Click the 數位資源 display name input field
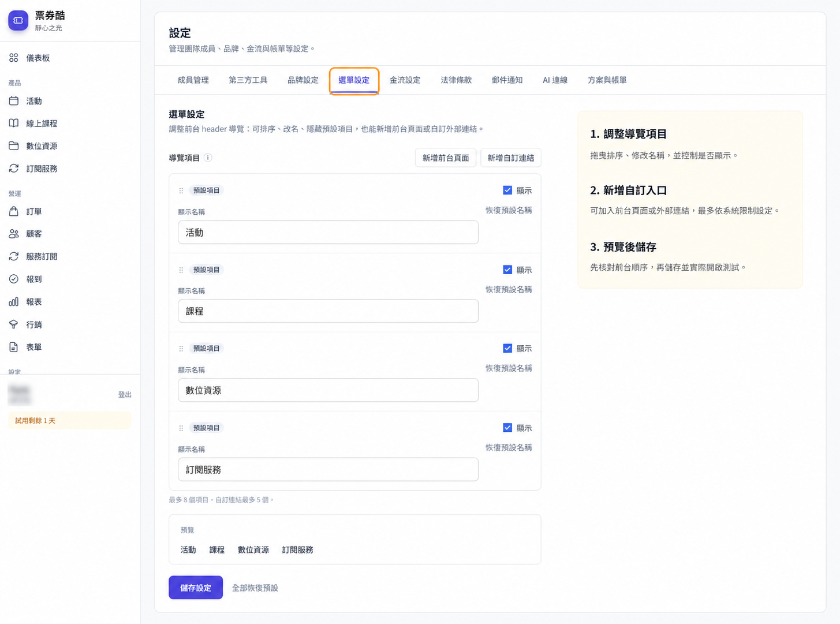The width and height of the screenshot is (840, 624). [328, 390]
